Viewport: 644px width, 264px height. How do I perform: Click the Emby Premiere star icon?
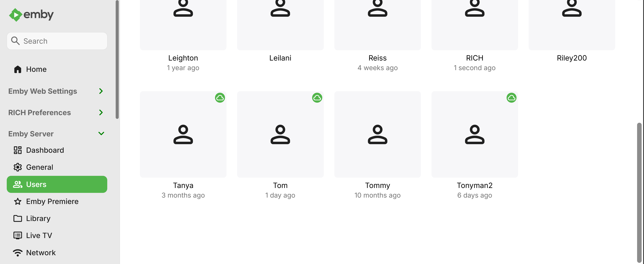pos(18,201)
